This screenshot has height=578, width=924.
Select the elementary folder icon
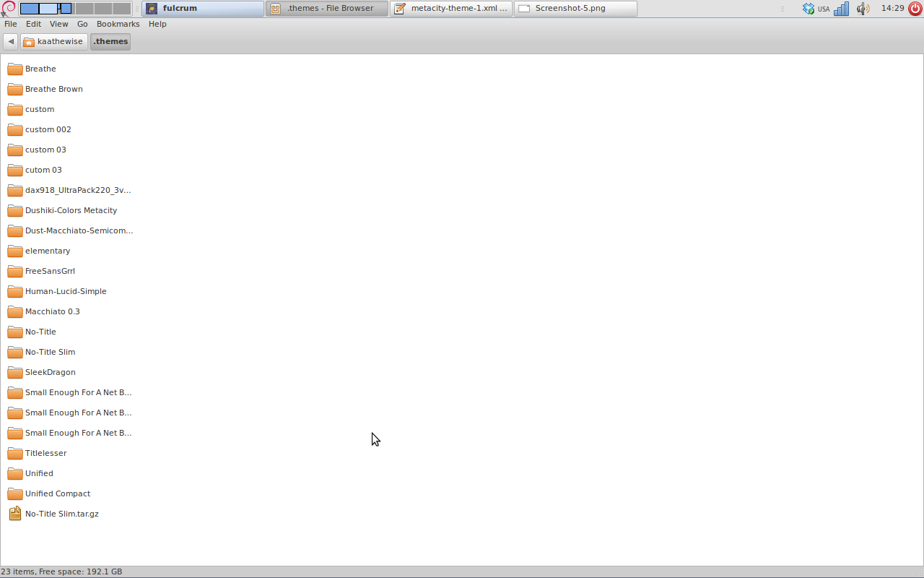pyautogui.click(x=15, y=251)
